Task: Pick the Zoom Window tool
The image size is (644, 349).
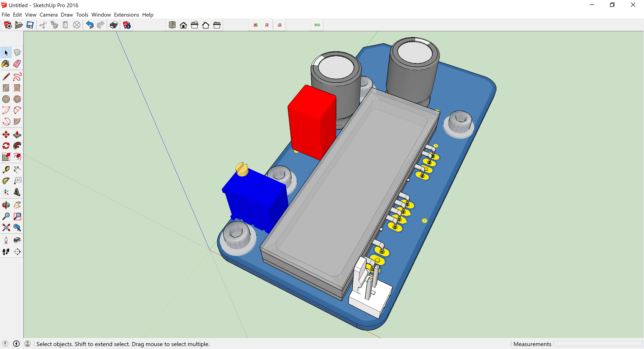Action: coord(17,216)
